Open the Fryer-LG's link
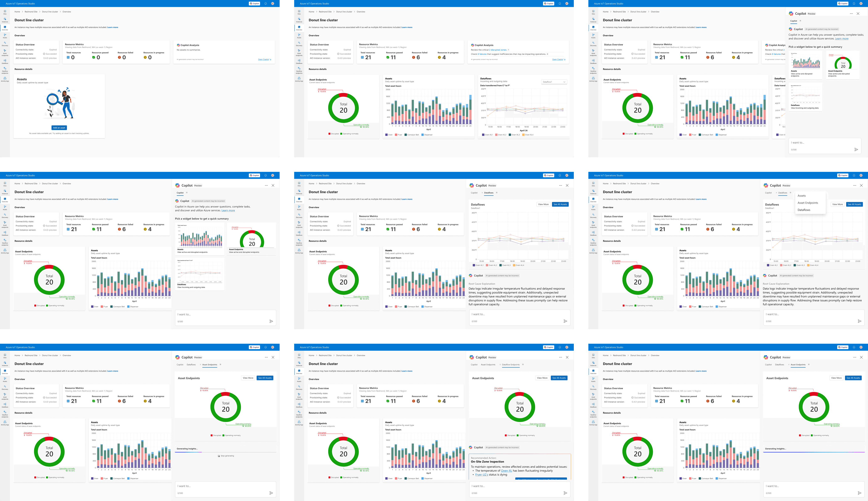 point(481,475)
